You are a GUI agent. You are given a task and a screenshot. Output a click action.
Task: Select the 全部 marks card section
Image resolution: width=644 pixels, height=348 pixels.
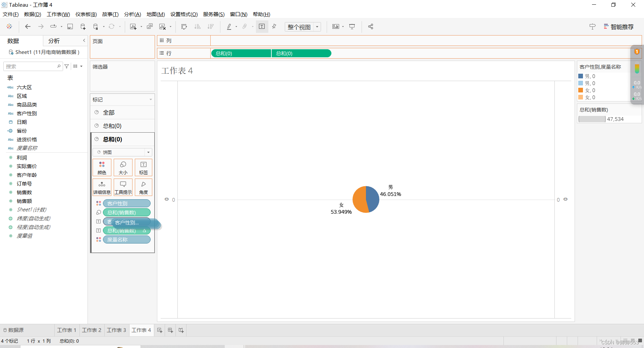[x=122, y=113]
